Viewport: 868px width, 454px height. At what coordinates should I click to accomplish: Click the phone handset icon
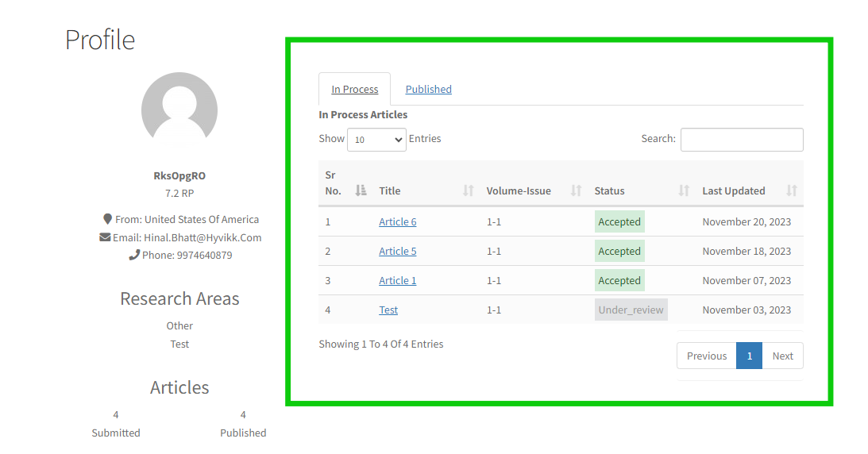pos(134,256)
